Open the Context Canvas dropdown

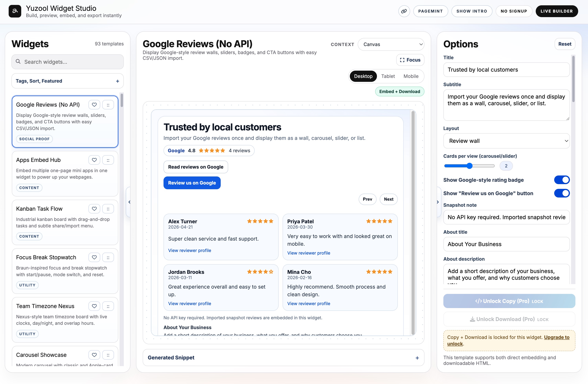point(391,44)
